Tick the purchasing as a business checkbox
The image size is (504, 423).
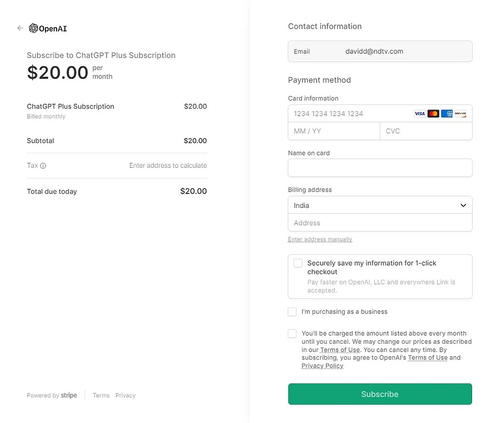[292, 312]
